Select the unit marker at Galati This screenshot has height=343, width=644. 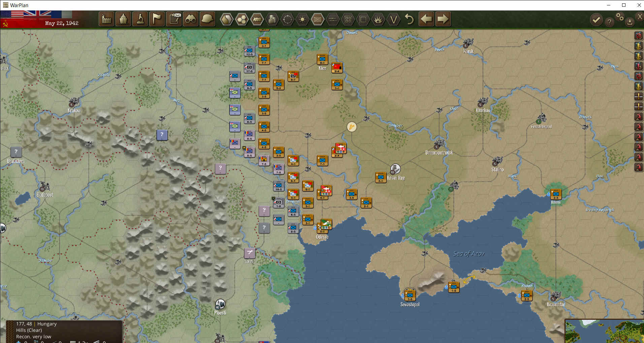pos(250,253)
